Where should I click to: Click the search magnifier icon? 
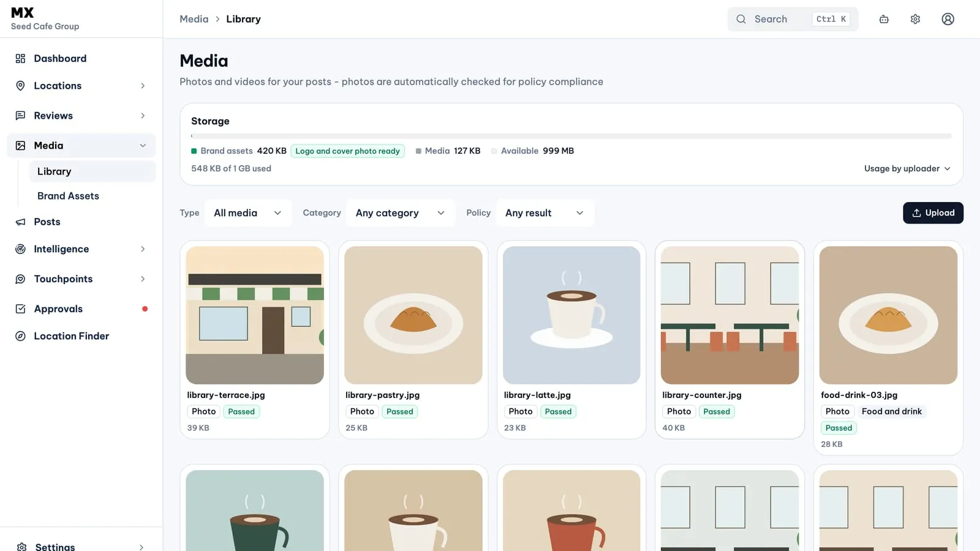(741, 19)
